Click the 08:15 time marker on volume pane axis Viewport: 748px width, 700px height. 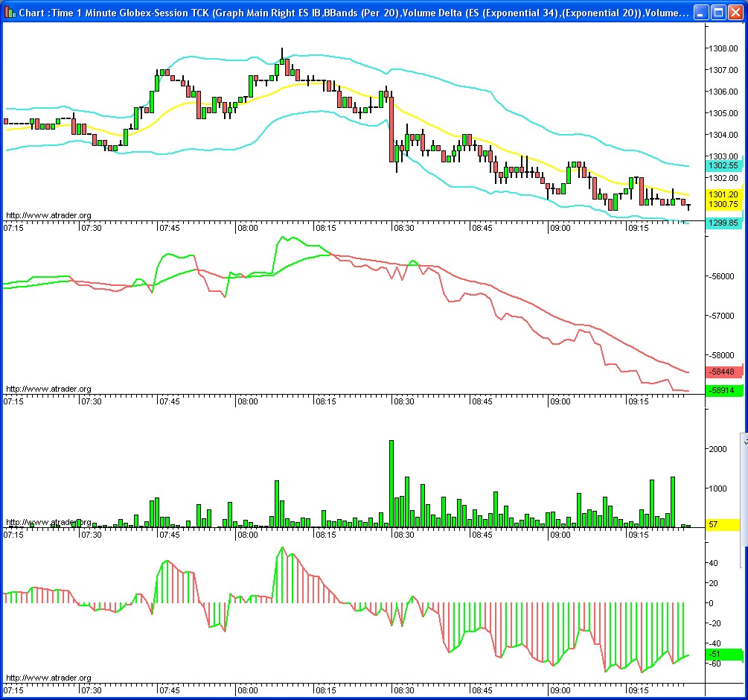tap(325, 535)
